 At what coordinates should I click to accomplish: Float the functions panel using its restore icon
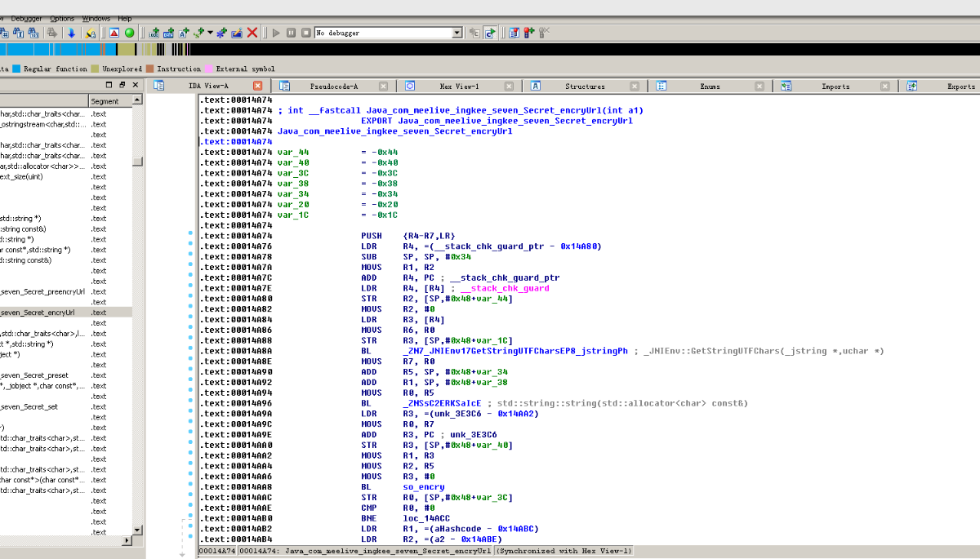click(x=122, y=85)
